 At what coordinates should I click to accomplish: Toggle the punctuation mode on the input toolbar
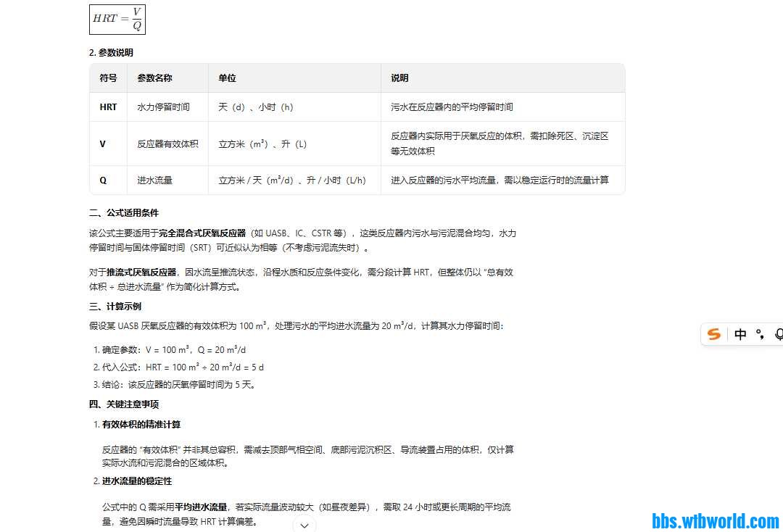tap(759, 335)
